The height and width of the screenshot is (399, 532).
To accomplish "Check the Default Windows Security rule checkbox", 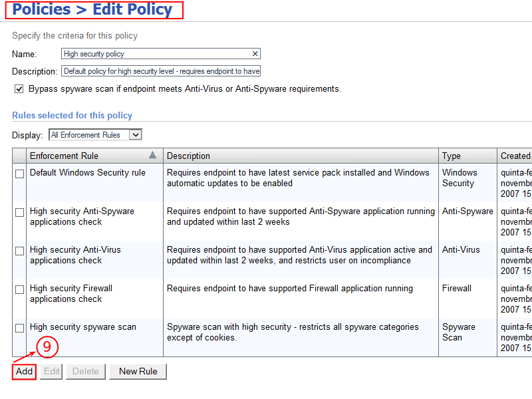I will click(x=20, y=174).
